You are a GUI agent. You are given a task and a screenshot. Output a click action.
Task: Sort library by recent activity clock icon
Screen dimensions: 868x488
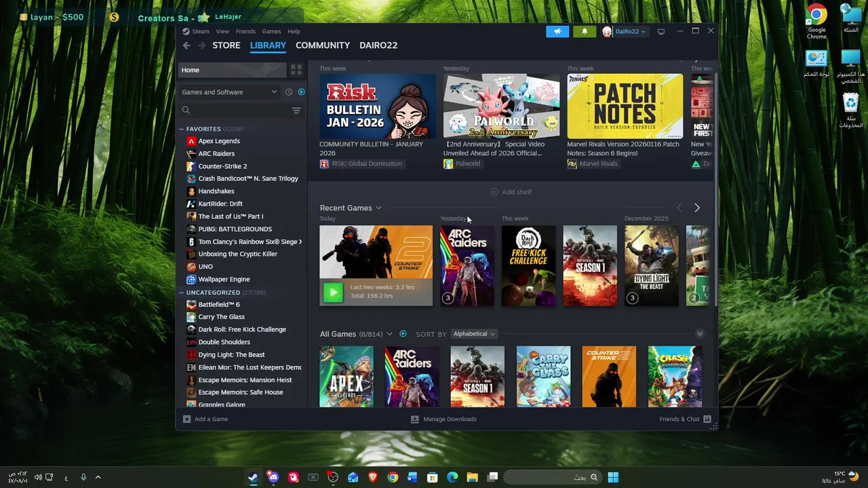coord(289,92)
